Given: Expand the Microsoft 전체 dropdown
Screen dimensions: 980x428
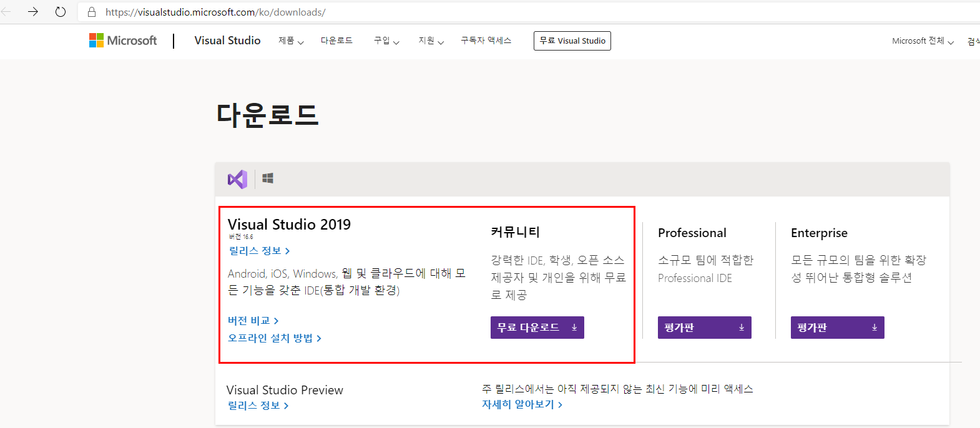Looking at the screenshot, I should (923, 41).
